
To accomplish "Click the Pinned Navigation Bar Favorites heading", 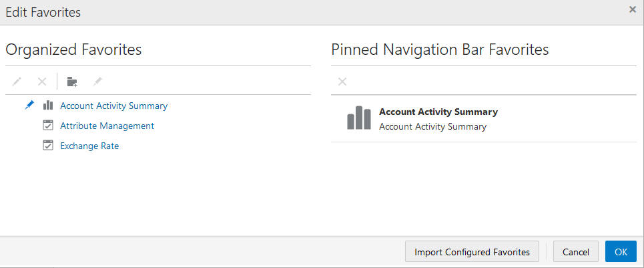I will [440, 49].
